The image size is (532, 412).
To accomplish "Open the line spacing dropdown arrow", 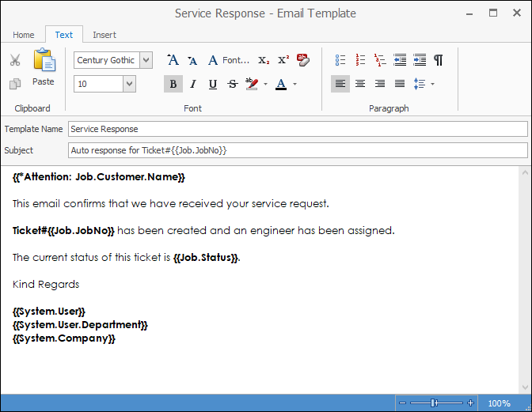I will coord(432,84).
